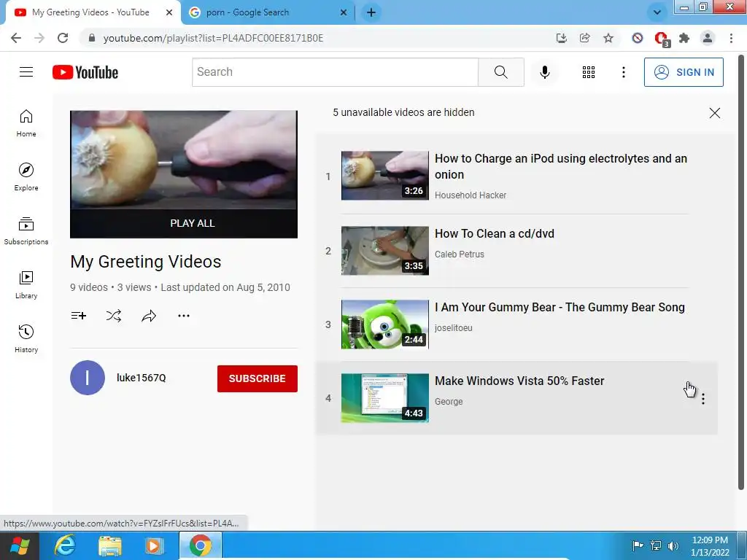Click the install app icon in address bar
Screen dimensions: 747x560
coord(561,38)
